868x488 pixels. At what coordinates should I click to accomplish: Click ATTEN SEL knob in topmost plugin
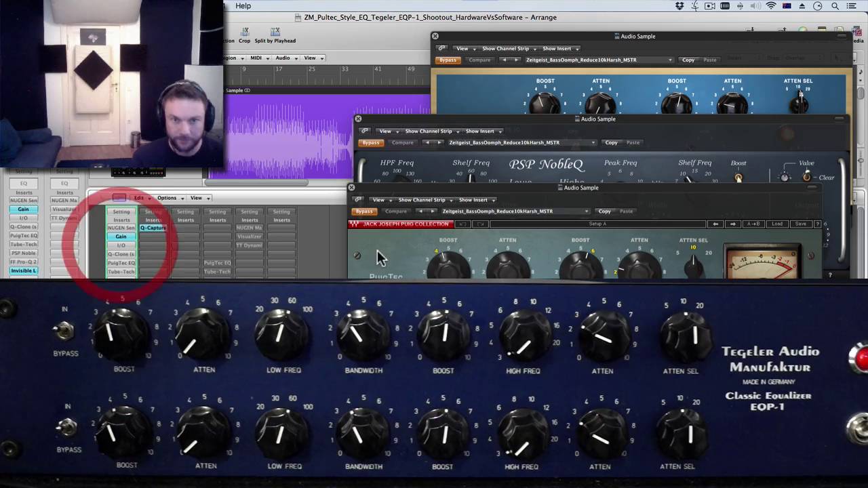coord(799,103)
